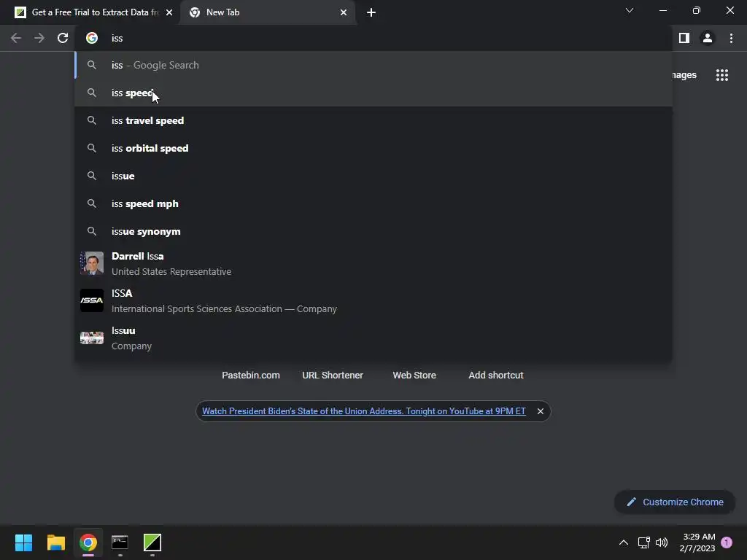Go forward using the forward arrow

coord(39,38)
